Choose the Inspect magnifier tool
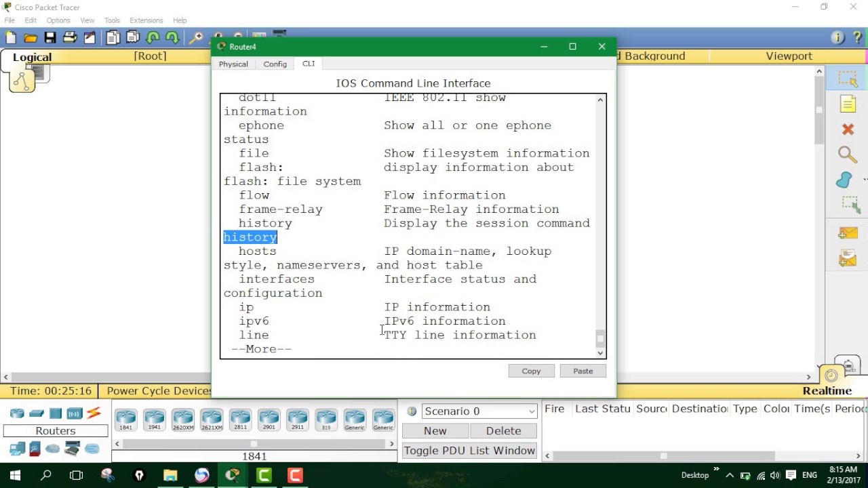Screen dimensions: 868x488 848,155
